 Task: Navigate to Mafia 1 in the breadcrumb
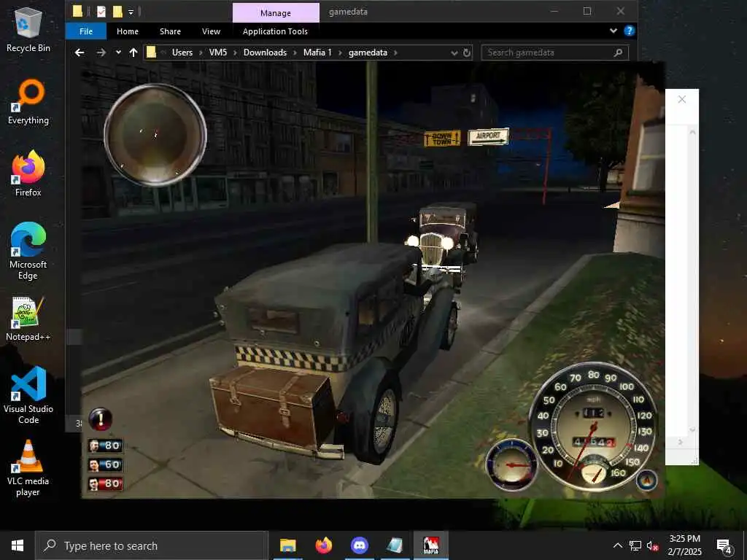coord(317,52)
